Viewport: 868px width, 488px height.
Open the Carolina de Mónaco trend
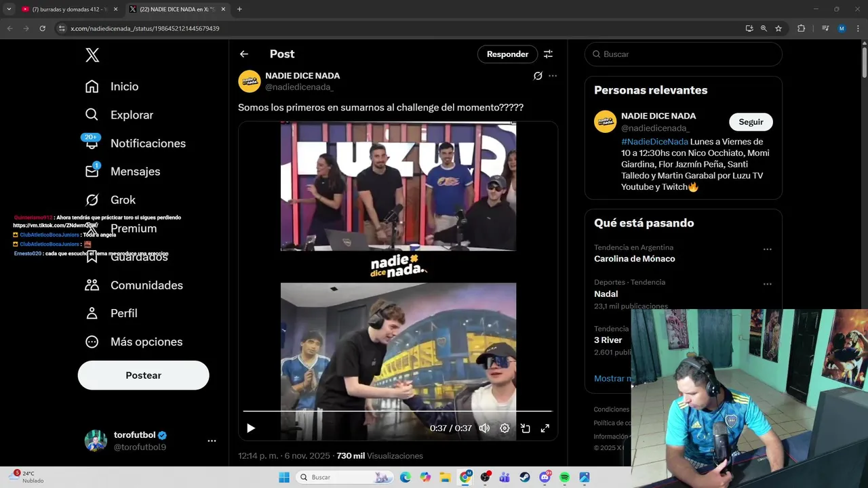634,259
